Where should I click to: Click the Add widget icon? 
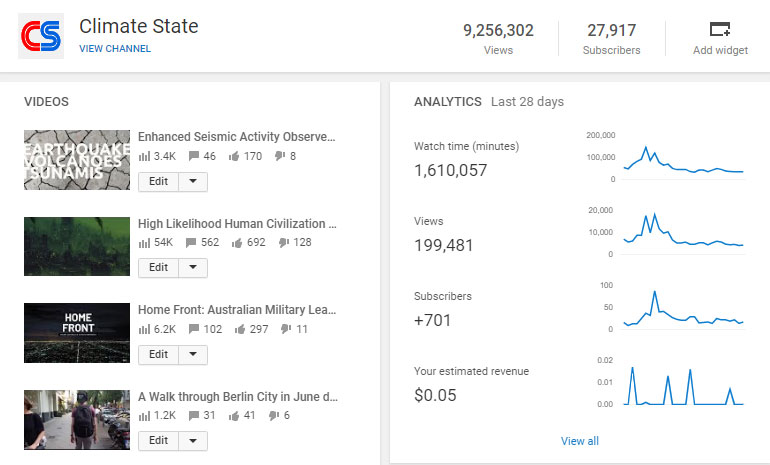pyautogui.click(x=719, y=29)
